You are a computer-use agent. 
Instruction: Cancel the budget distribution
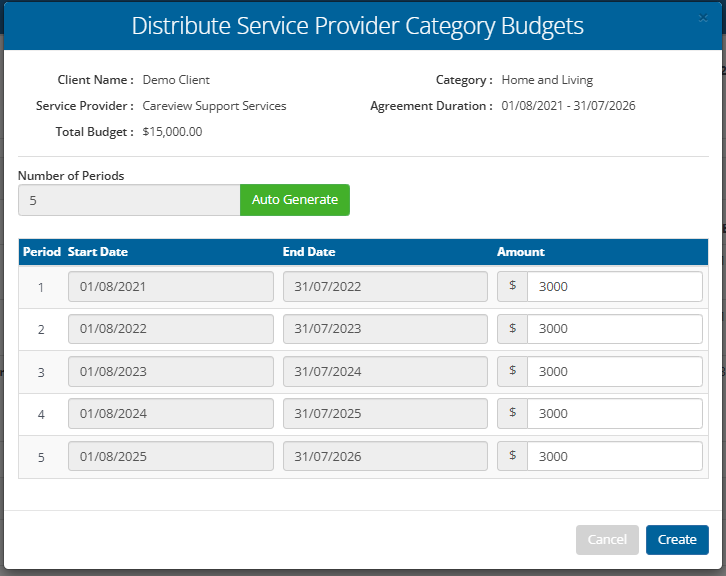(x=607, y=540)
